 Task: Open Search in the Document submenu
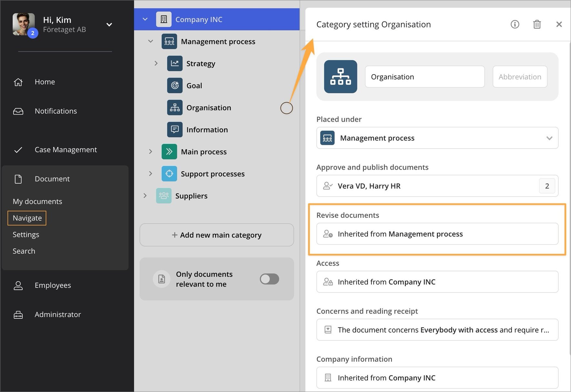pos(24,251)
